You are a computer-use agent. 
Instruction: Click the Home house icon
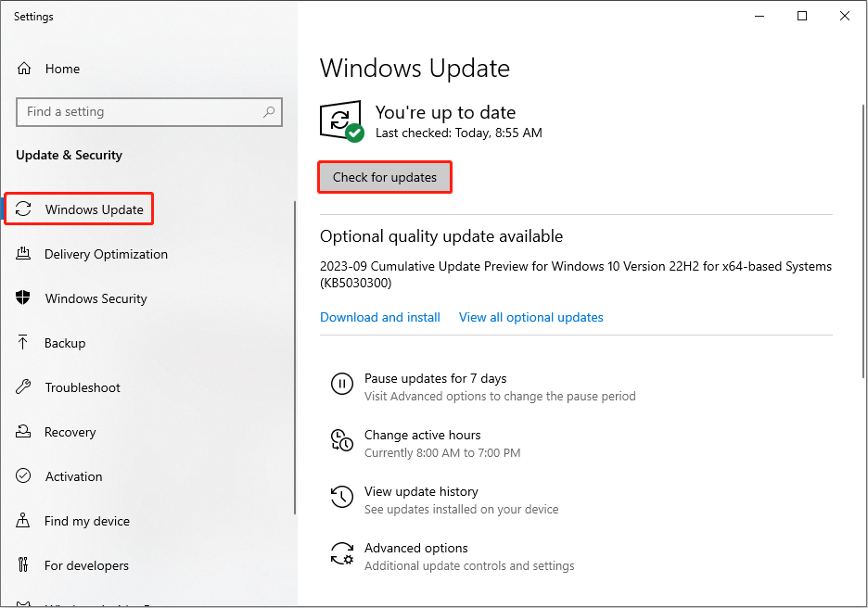click(x=24, y=69)
